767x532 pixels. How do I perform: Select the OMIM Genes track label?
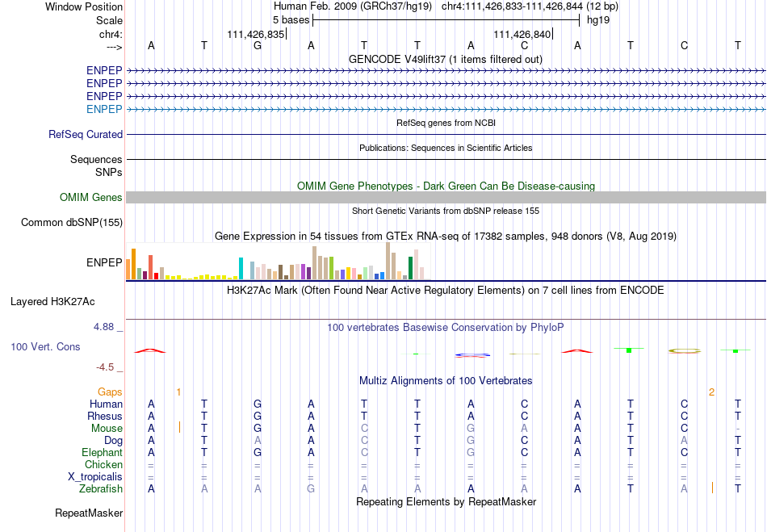point(91,197)
